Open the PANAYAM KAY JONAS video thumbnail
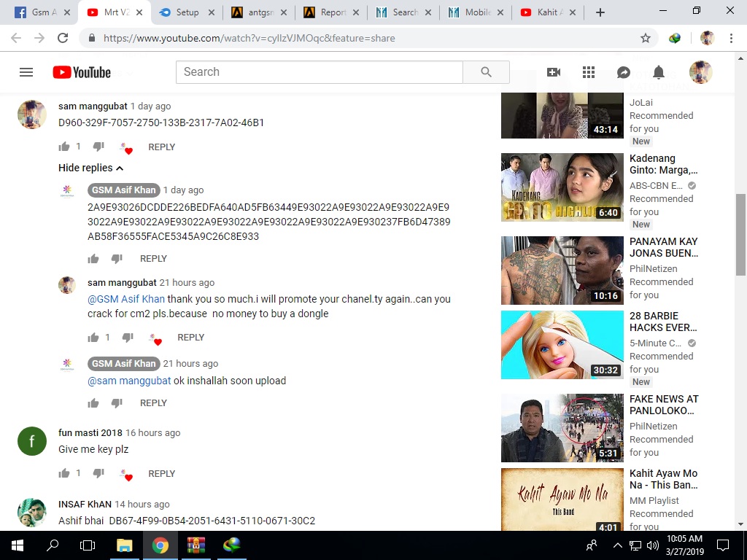The height and width of the screenshot is (560, 747). (x=562, y=271)
